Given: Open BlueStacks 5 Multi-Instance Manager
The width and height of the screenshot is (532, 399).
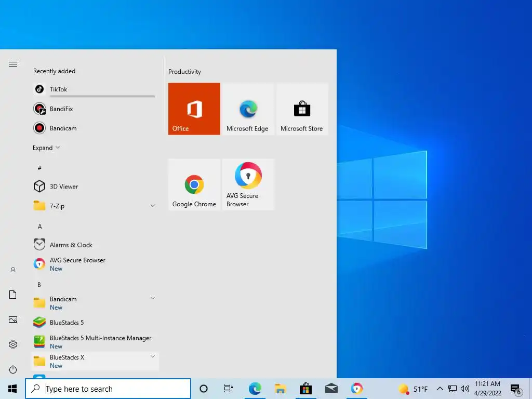Looking at the screenshot, I should 95,342.
